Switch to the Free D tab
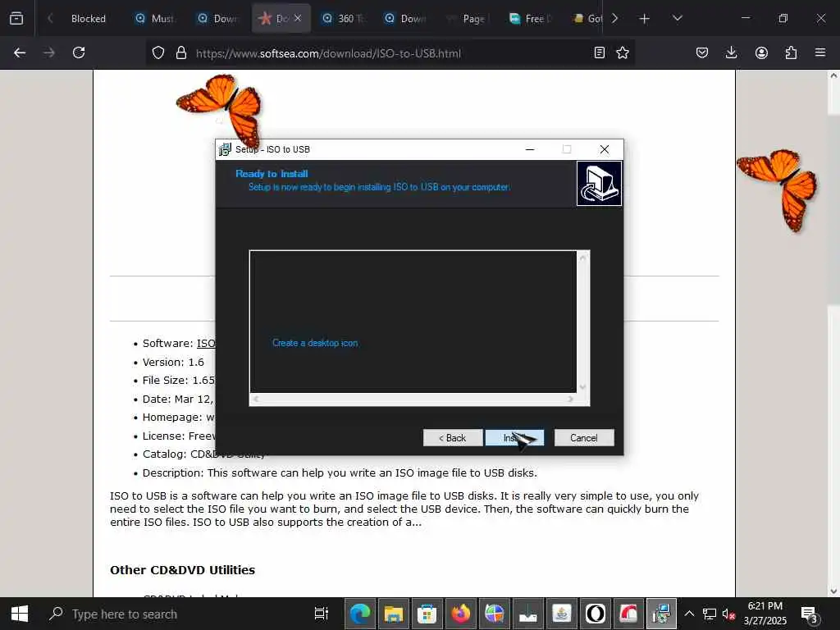 (x=530, y=19)
